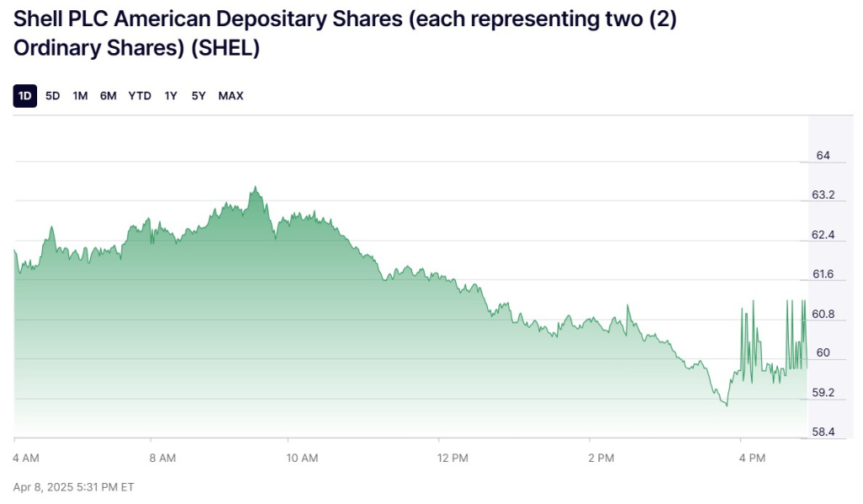
Task: Click the 64 price axis label
Action: point(823,156)
